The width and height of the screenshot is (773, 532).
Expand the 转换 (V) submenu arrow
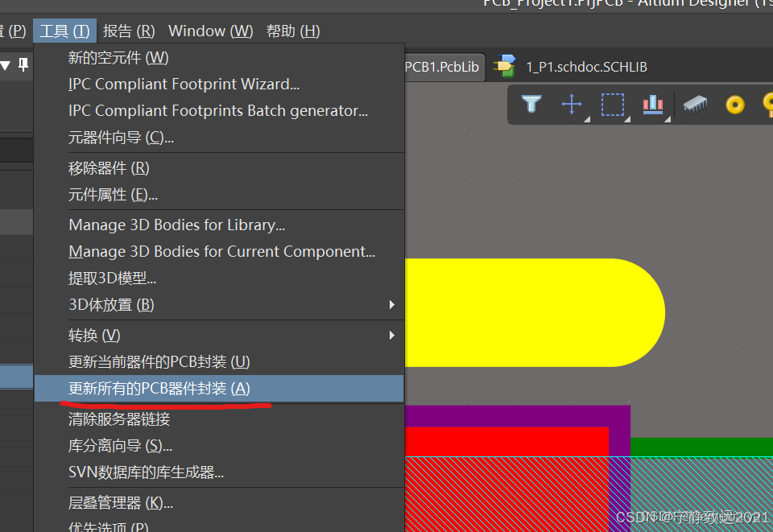392,336
